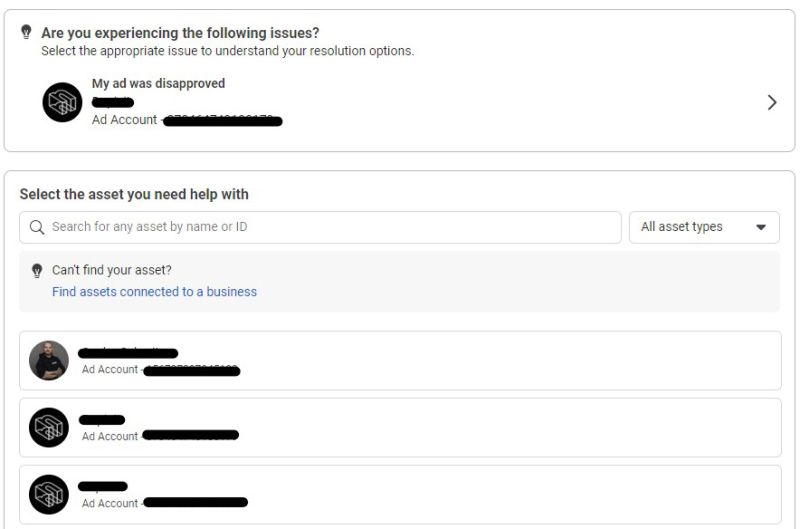This screenshot has width=800, height=529.
Task: Select the last listed ad account row
Action: pyautogui.click(x=401, y=494)
